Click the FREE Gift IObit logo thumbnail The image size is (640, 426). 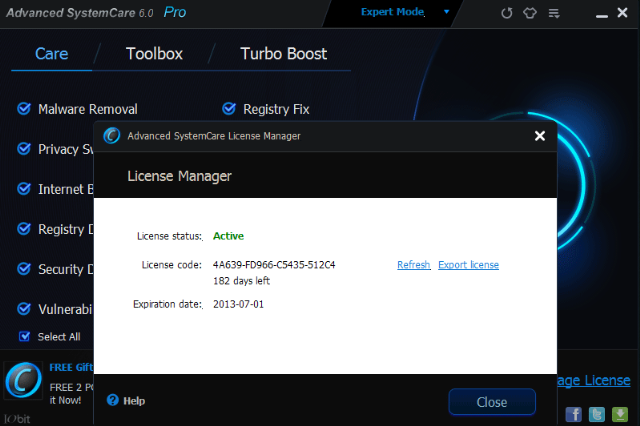23,380
